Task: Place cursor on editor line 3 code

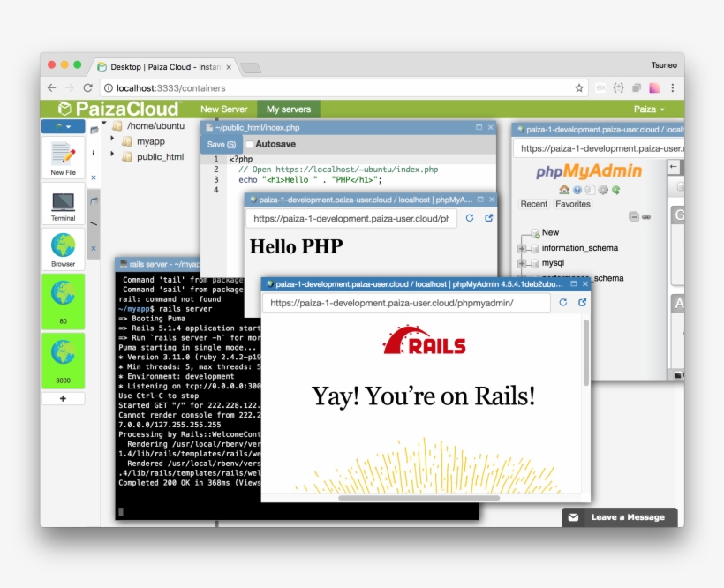Action: (x=310, y=180)
